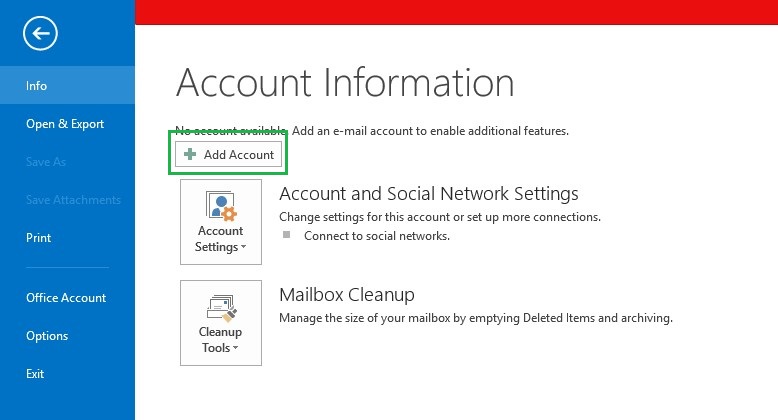This screenshot has width=778, height=420.
Task: Click the Add Account button label
Action: pyautogui.click(x=239, y=155)
